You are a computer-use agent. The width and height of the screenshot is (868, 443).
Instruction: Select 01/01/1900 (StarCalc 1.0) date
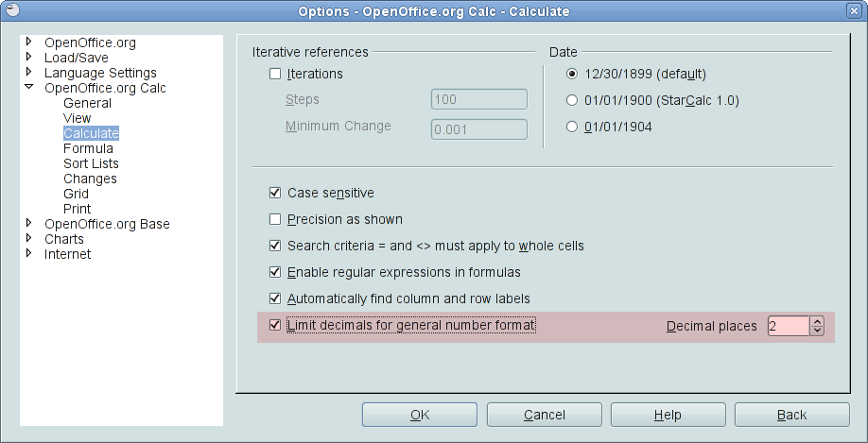(571, 100)
